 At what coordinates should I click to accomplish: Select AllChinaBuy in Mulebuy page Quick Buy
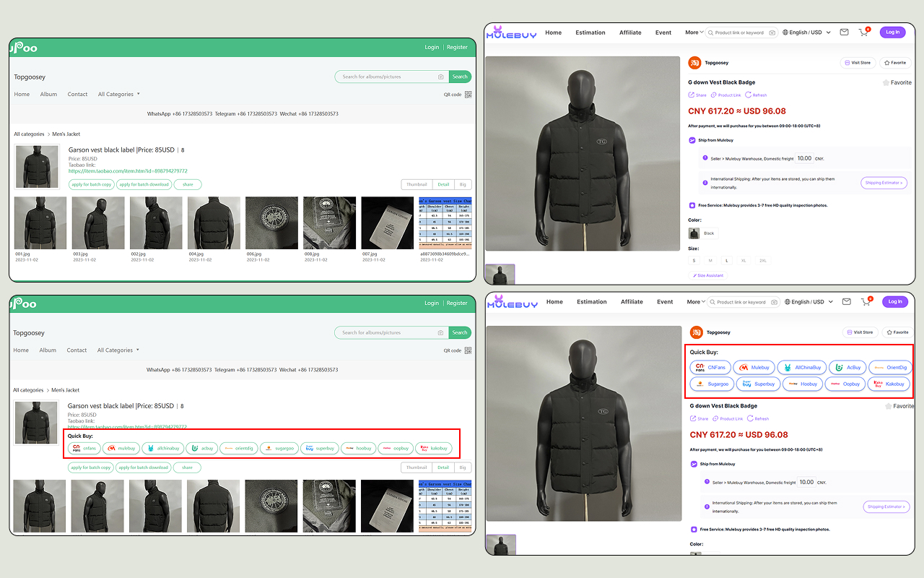pos(801,368)
